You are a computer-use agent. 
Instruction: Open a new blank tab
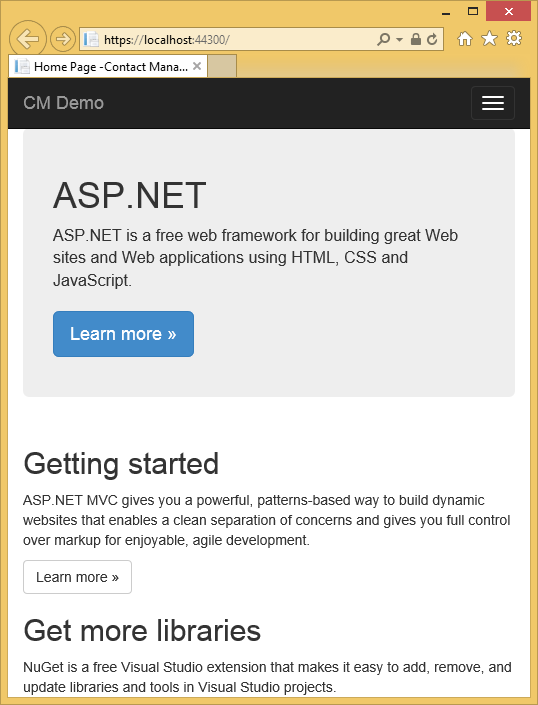pyautogui.click(x=222, y=66)
